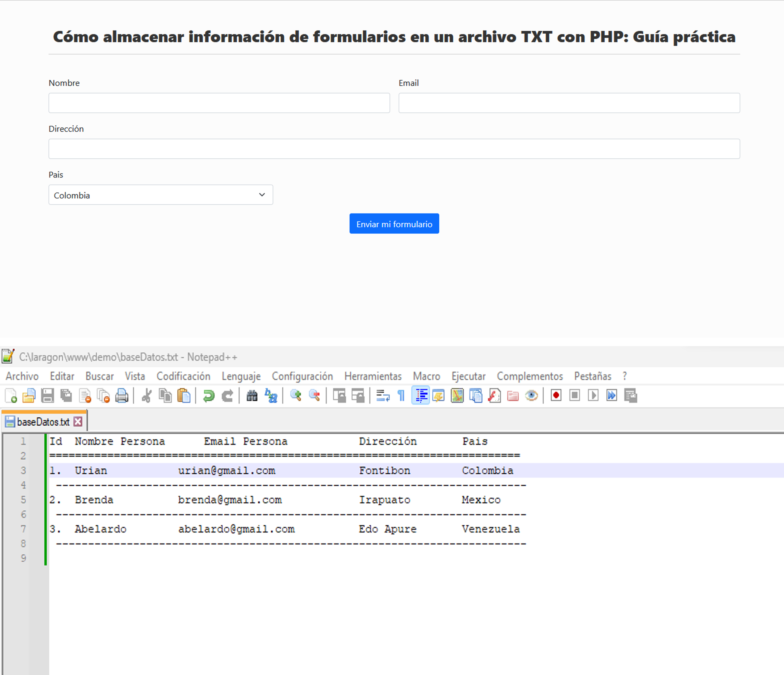784x675 pixels.
Task: Toggle word wrap toolbar icon
Action: (x=383, y=396)
